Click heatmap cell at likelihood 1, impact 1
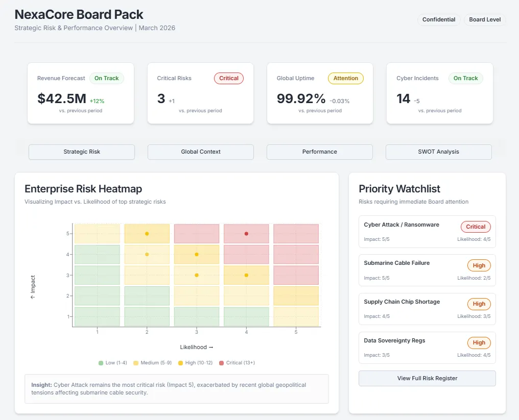Image resolution: width=519 pixels, height=420 pixels. 97,316
